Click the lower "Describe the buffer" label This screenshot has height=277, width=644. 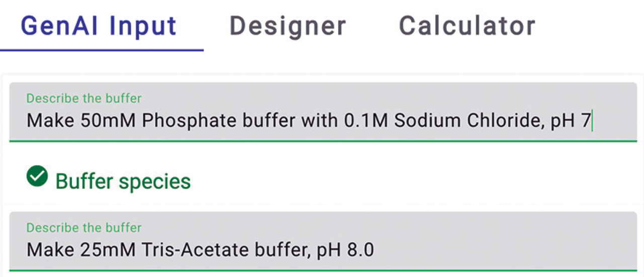(84, 228)
